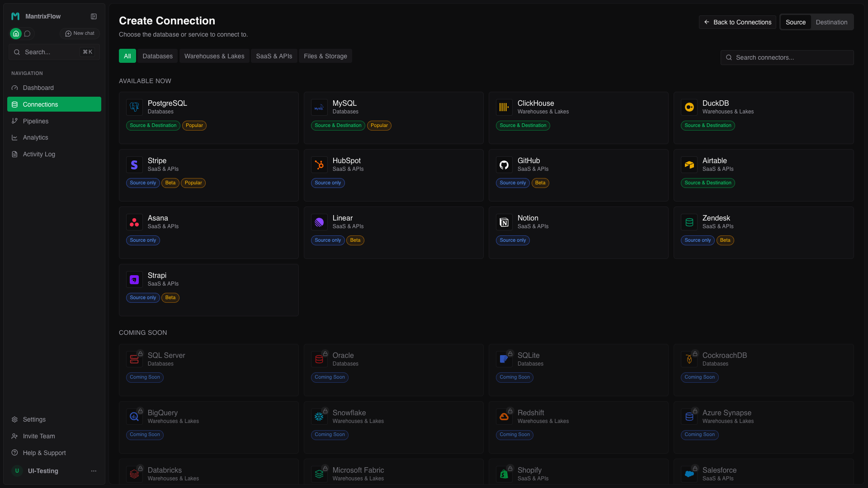This screenshot has height=488, width=868.
Task: Open UI-Testing account options menu
Action: pos(94,471)
